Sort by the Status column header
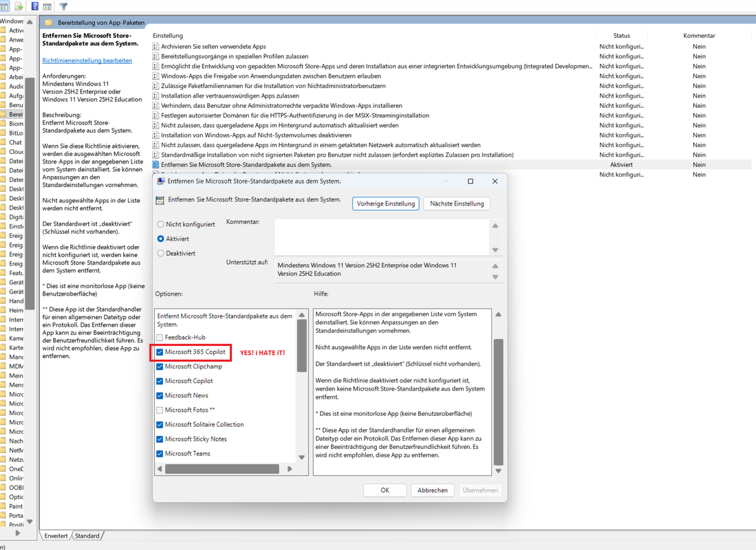756x550 pixels. [x=621, y=36]
